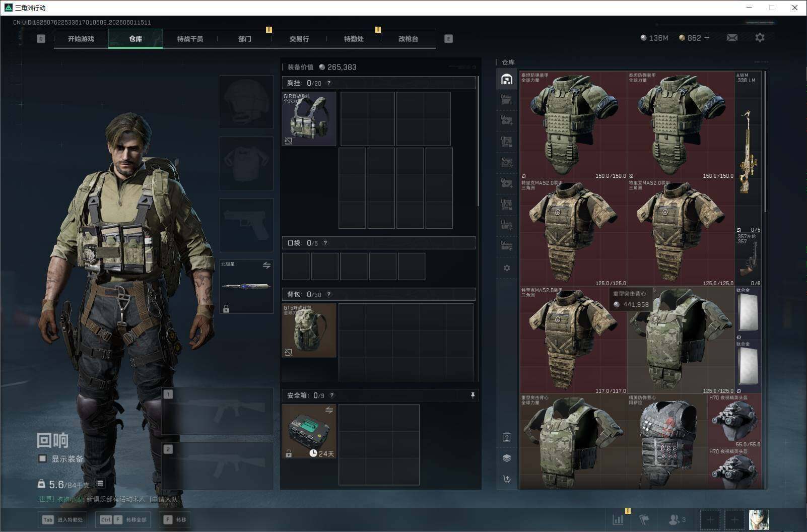The width and height of the screenshot is (807, 532).
Task: Click the E next-tab key icon
Action: pos(448,39)
